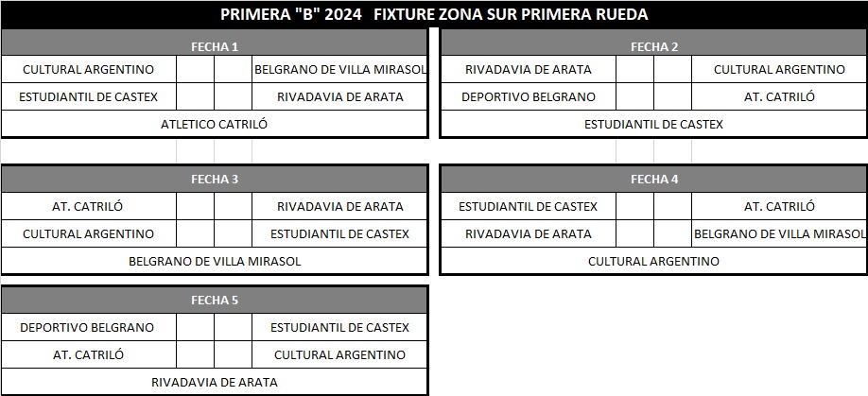The height and width of the screenshot is (396, 868).
Task: Select At. Catriló home team in Fecha 3
Action: click(x=88, y=206)
